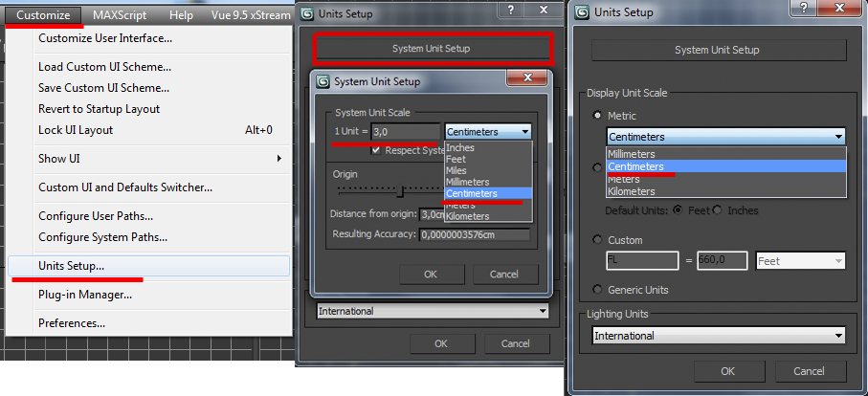Toggle Respect System Units checkbox
This screenshot has height=396, width=868.
tap(376, 150)
